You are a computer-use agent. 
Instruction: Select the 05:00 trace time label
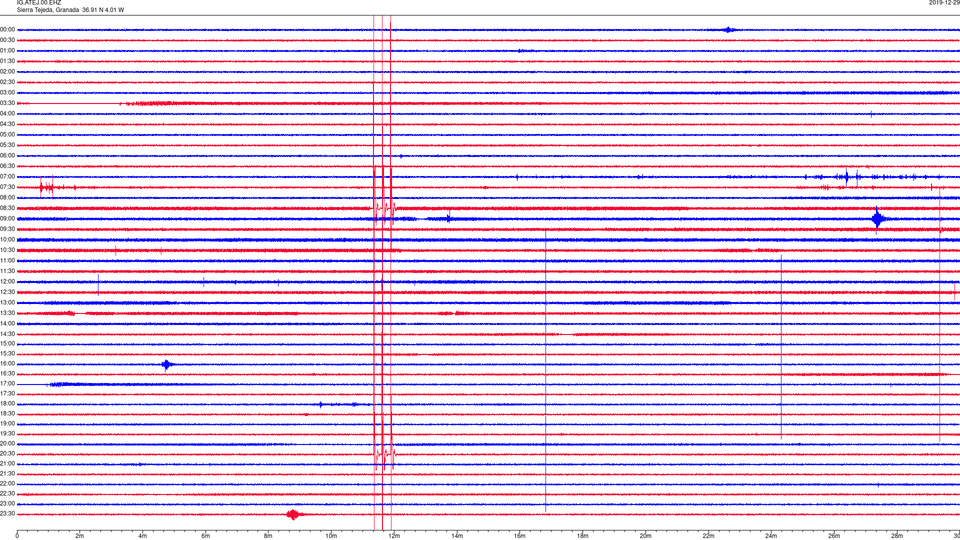click(7, 134)
